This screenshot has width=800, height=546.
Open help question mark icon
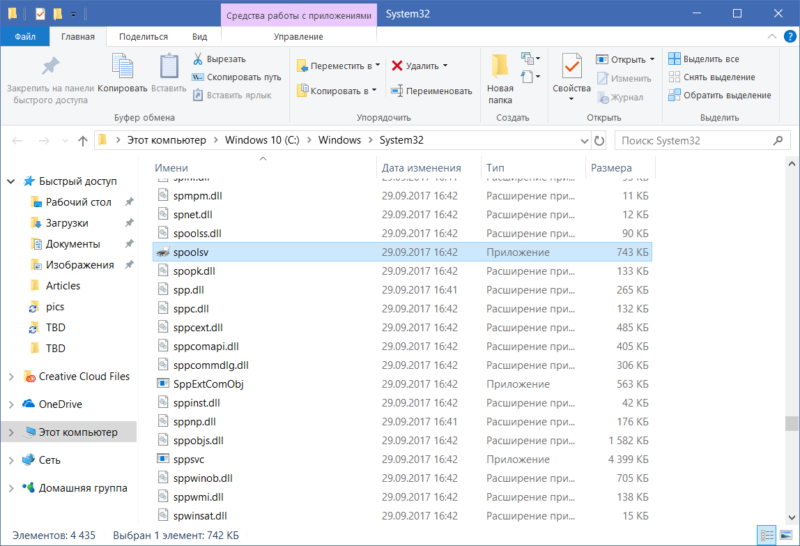tap(790, 36)
